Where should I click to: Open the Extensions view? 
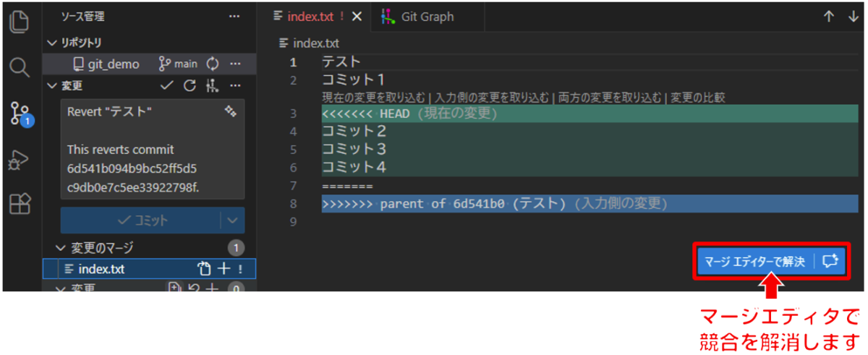click(20, 205)
